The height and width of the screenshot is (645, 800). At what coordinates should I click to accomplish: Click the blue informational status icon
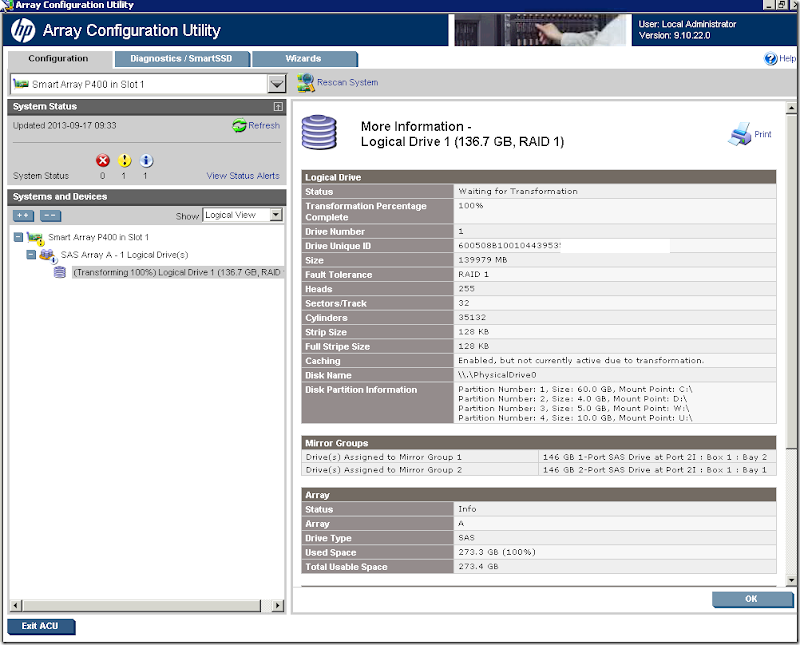click(x=146, y=160)
